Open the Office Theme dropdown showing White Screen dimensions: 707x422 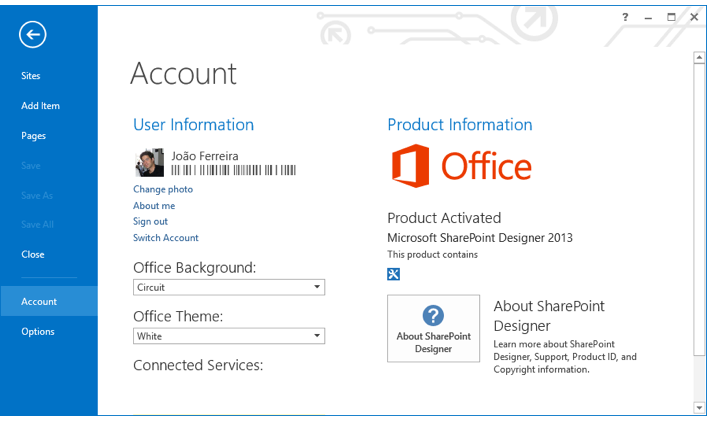pos(229,336)
